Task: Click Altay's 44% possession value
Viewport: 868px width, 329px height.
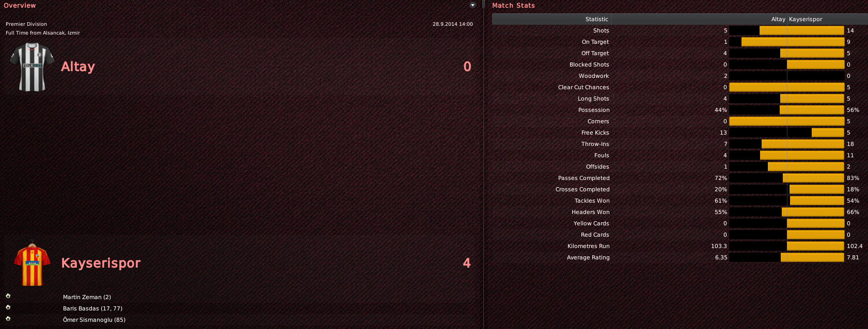Action: click(x=721, y=110)
